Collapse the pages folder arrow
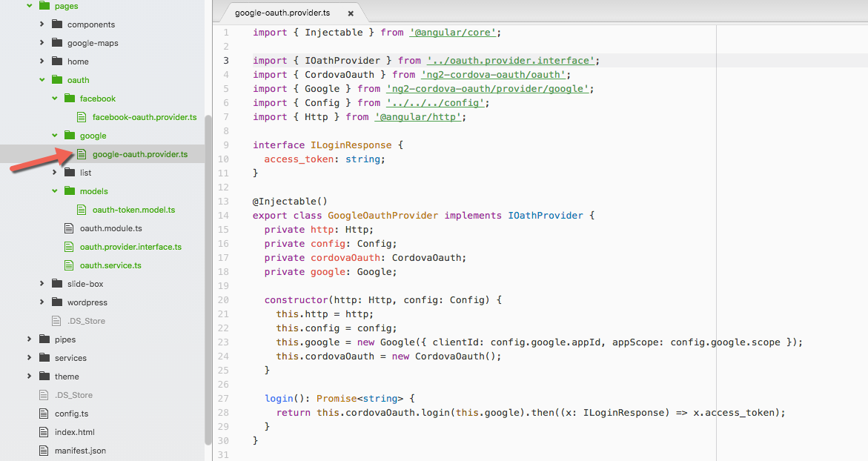 point(30,5)
